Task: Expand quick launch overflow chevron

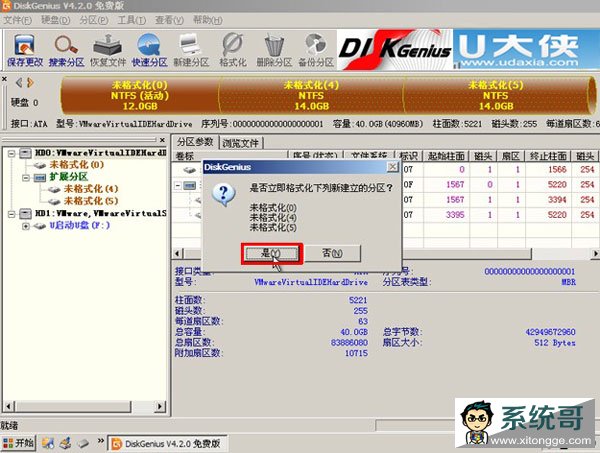Action: coord(101,441)
